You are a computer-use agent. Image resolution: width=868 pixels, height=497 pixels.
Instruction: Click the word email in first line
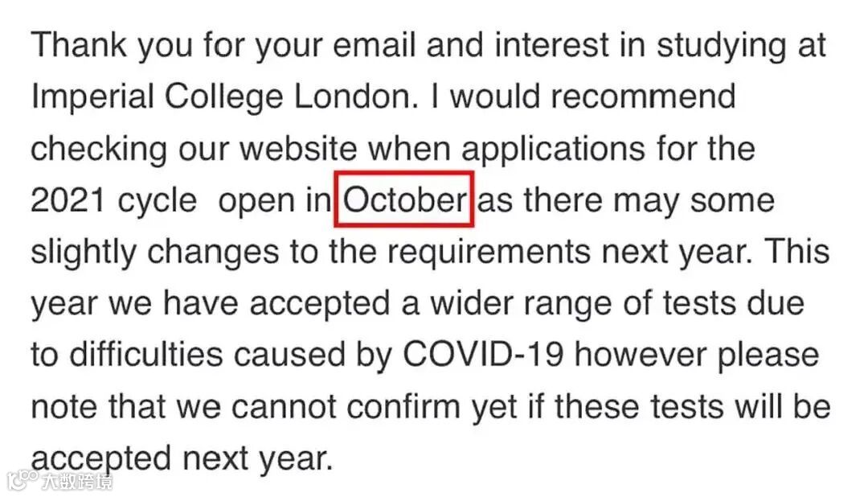click(374, 44)
